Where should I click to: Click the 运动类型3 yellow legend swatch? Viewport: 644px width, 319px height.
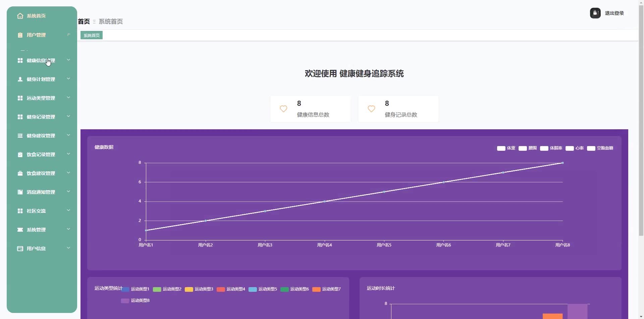pyautogui.click(x=189, y=289)
